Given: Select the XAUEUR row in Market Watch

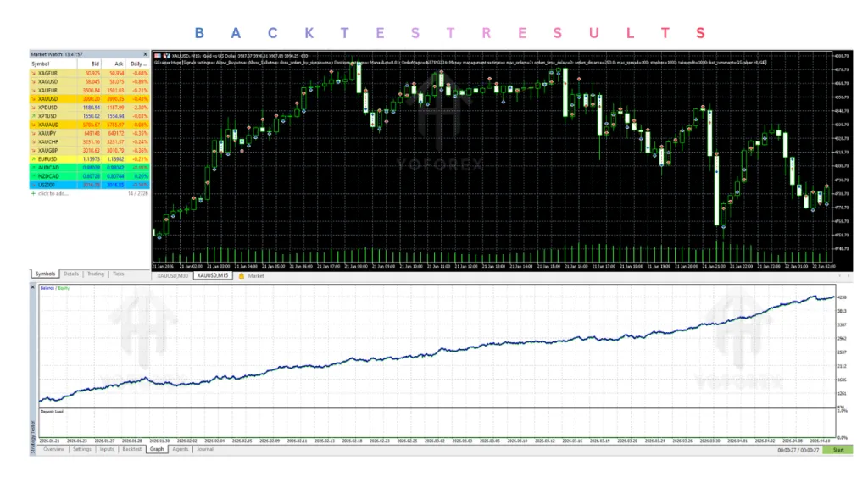Looking at the screenshot, I should (89, 90).
